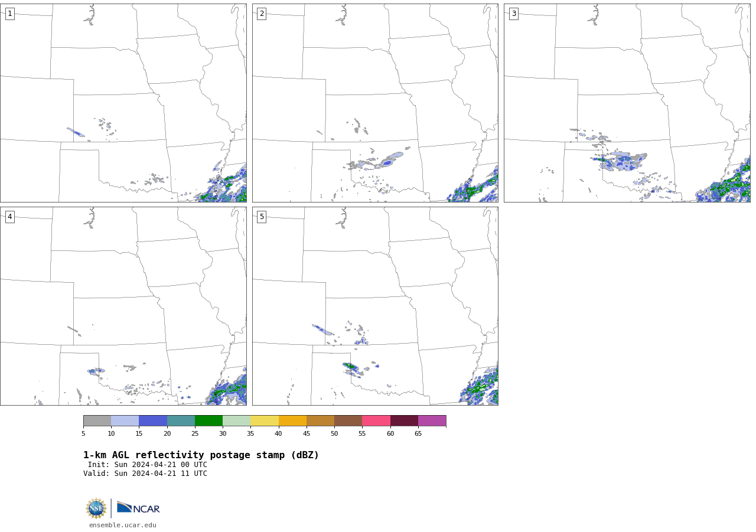Open ensemble member 1 reflectivity map
The image size is (756, 532).
pos(123,103)
